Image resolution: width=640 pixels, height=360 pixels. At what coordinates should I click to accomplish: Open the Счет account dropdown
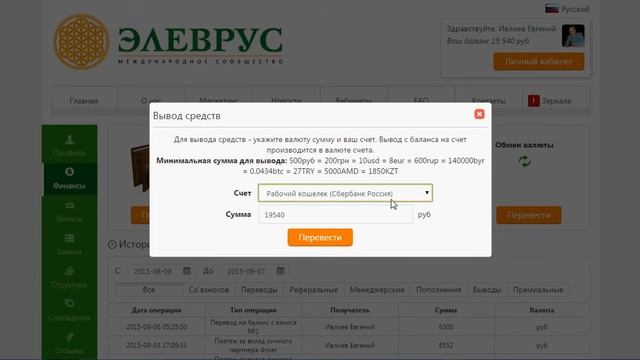(345, 193)
